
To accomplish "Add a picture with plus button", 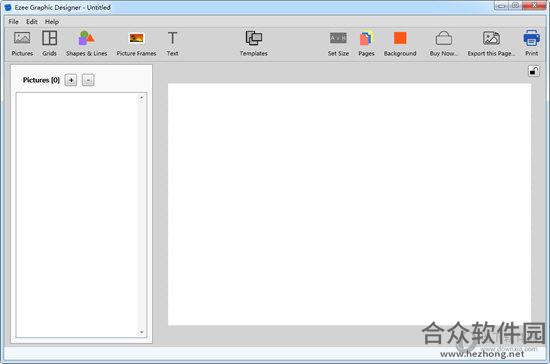I will [71, 80].
